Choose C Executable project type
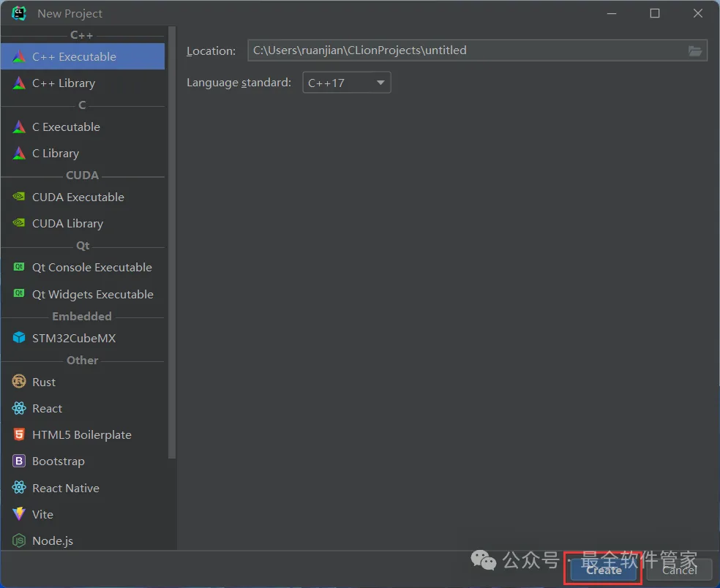The width and height of the screenshot is (720, 588). click(x=83, y=127)
